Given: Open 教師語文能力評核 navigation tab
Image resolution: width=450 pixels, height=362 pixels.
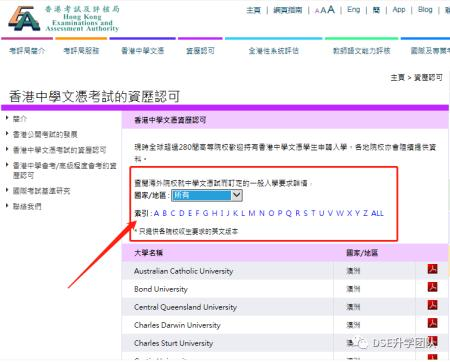Looking at the screenshot, I should (361, 51).
